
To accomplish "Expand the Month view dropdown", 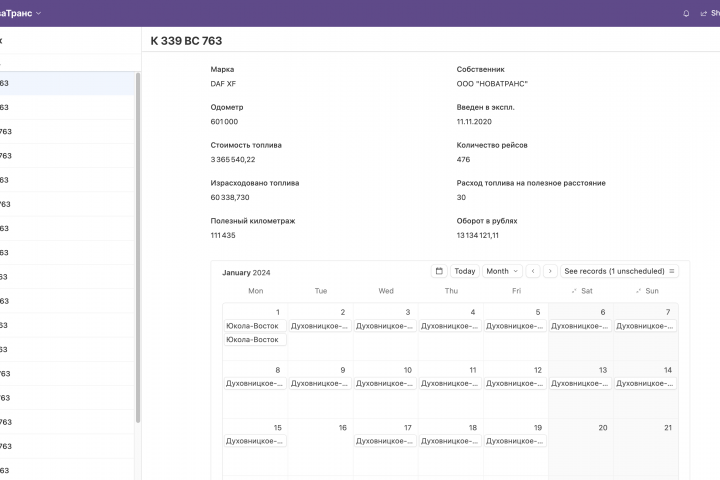I will coord(502,271).
